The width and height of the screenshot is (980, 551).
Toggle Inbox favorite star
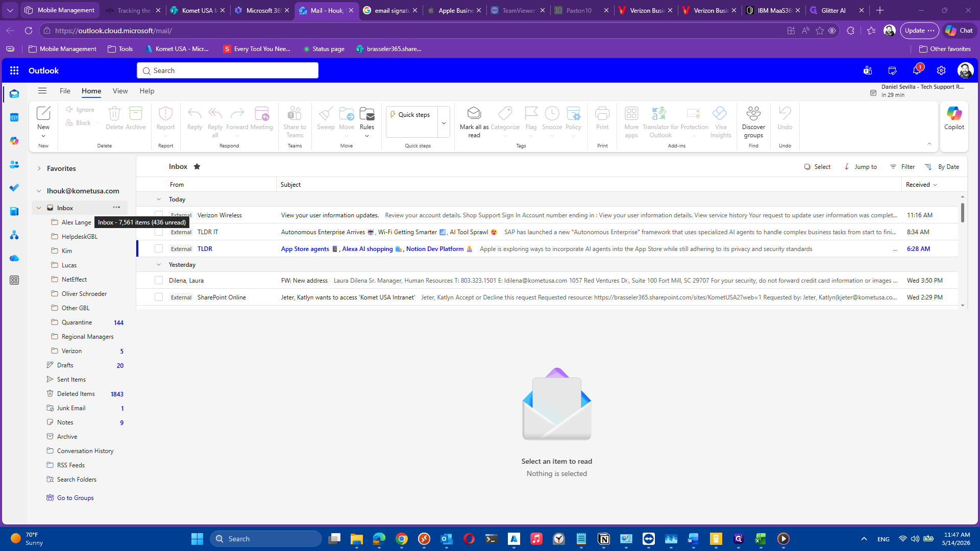(197, 166)
